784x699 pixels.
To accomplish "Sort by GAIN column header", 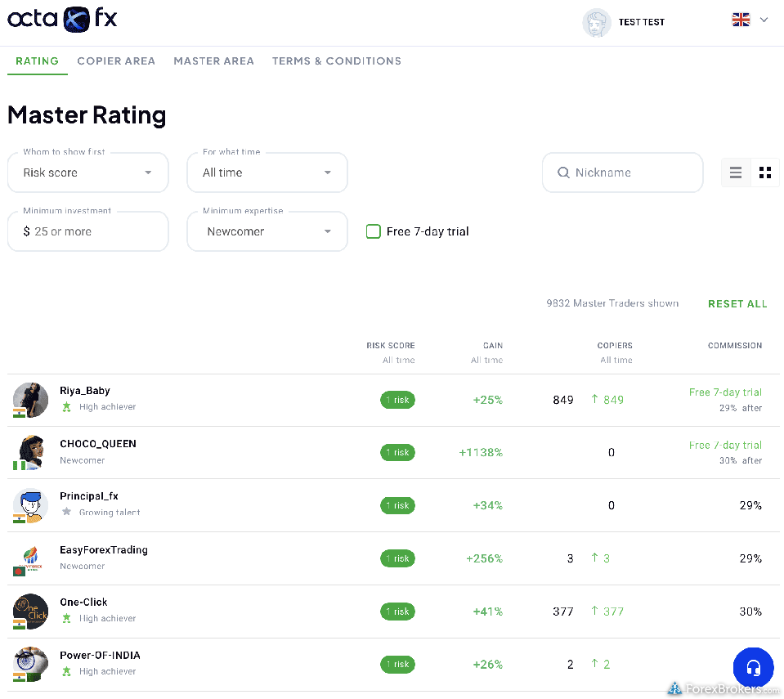I will [x=492, y=346].
